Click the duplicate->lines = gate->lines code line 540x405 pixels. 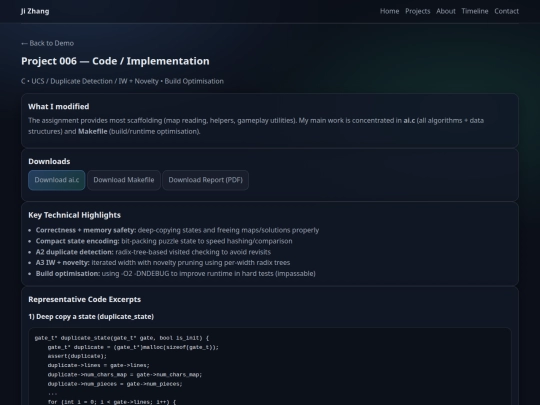coord(98,365)
